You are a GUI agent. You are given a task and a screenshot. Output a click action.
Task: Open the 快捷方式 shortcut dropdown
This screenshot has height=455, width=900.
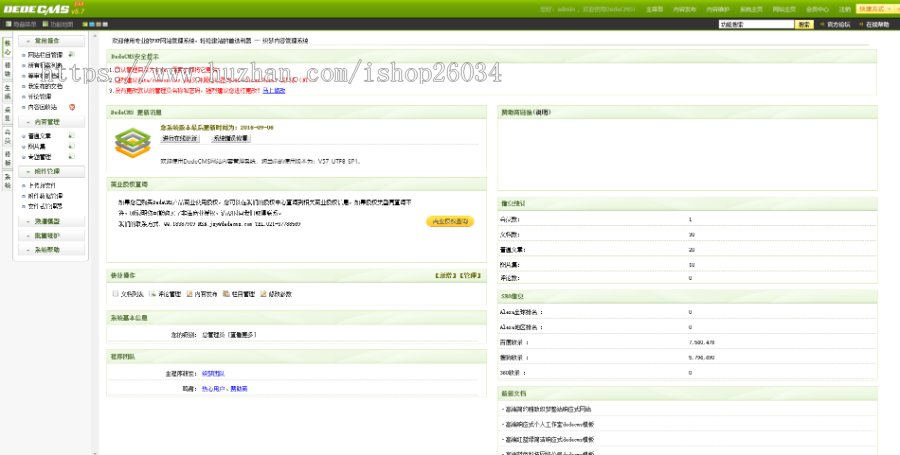point(876,9)
